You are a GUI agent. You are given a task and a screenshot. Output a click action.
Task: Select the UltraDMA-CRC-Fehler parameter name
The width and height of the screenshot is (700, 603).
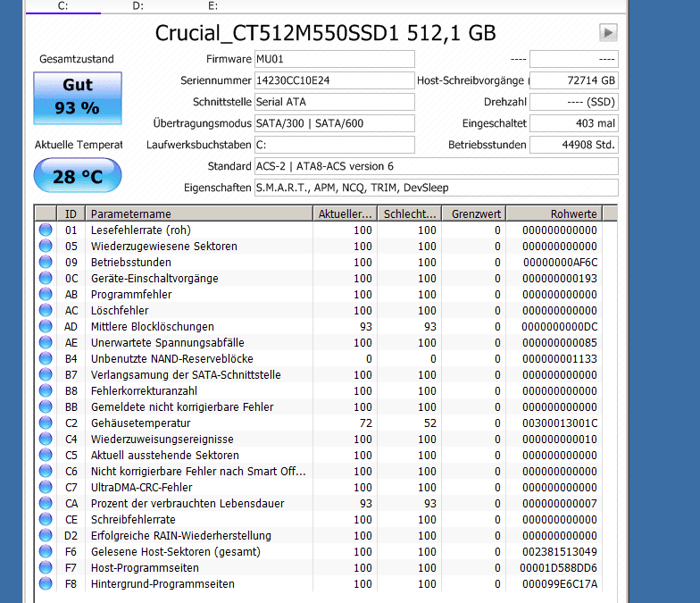[141, 488]
